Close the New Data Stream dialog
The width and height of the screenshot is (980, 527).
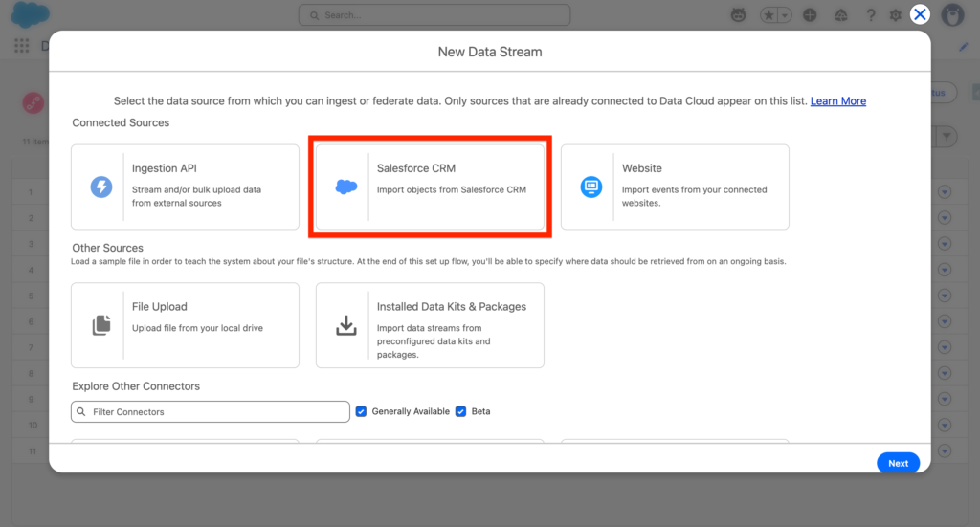[x=920, y=13]
